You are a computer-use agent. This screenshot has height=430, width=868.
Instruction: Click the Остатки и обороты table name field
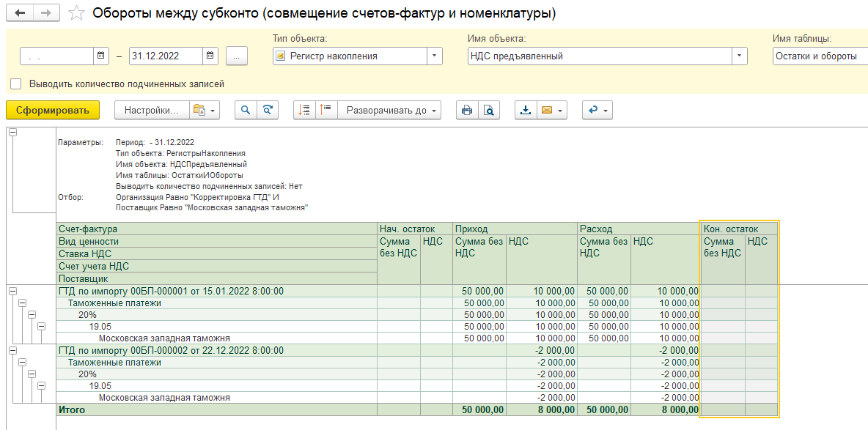[x=820, y=56]
